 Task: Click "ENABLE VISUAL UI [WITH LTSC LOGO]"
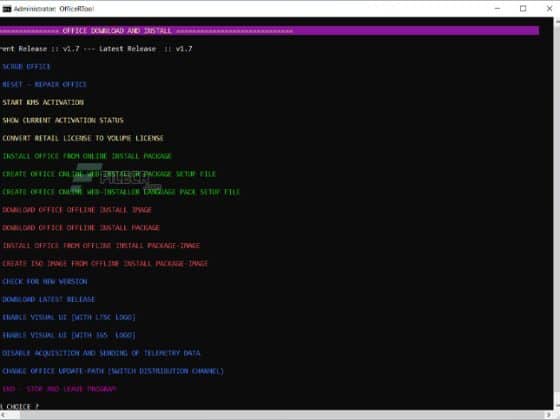point(69,317)
